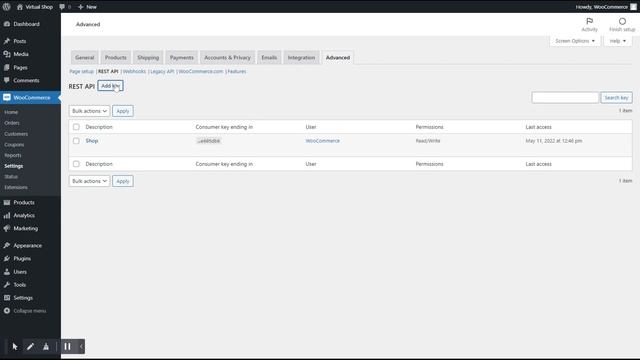Viewport: 640px width, 360px height.
Task: Open the Tools wrench icon
Action: [x=7, y=285]
